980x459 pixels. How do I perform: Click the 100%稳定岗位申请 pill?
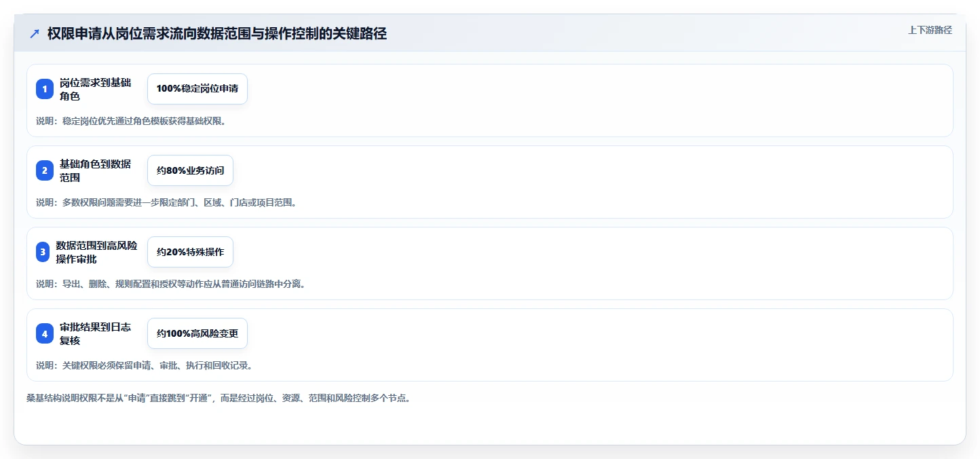coord(197,89)
